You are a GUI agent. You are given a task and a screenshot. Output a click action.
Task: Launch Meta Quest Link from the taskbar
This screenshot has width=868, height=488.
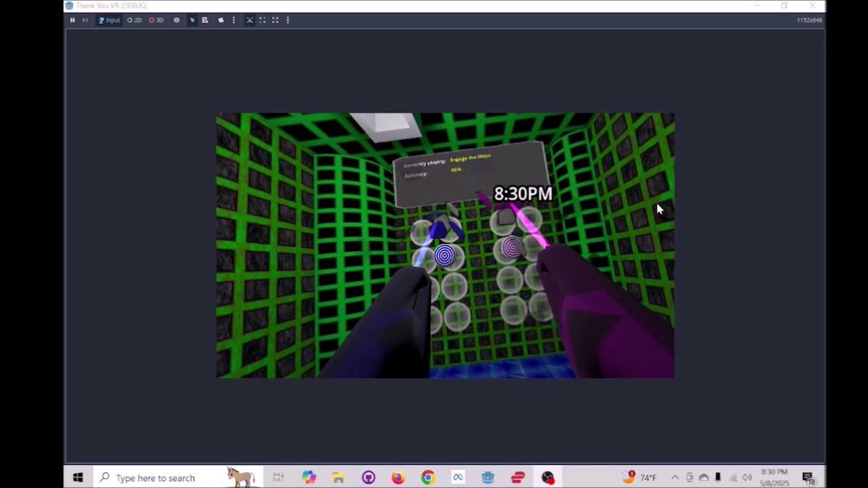(x=458, y=477)
